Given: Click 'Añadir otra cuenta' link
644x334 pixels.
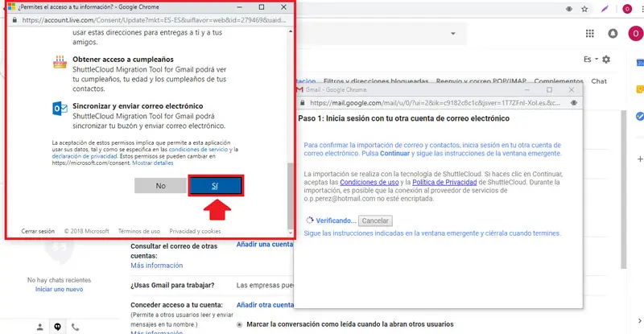Looking at the screenshot, I should tap(265, 305).
